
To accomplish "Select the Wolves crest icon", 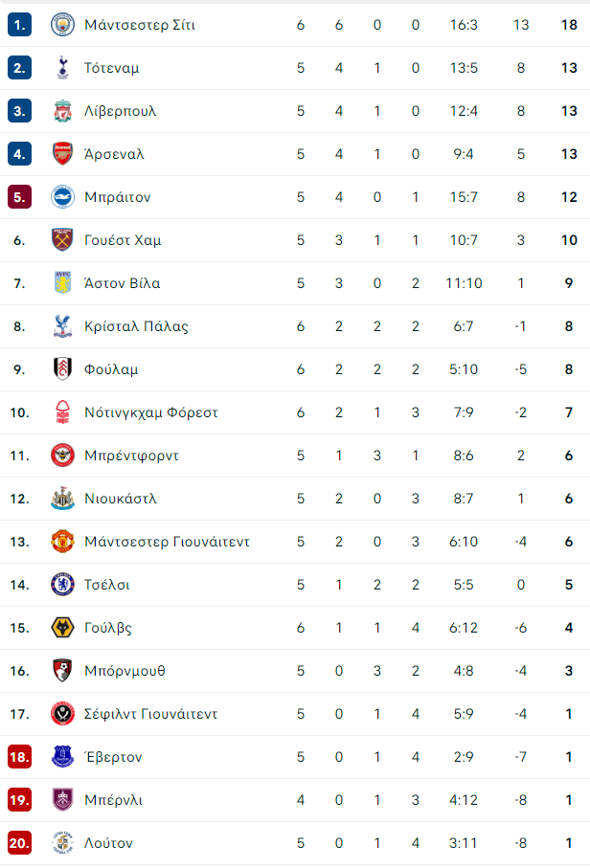I will click(x=62, y=628).
